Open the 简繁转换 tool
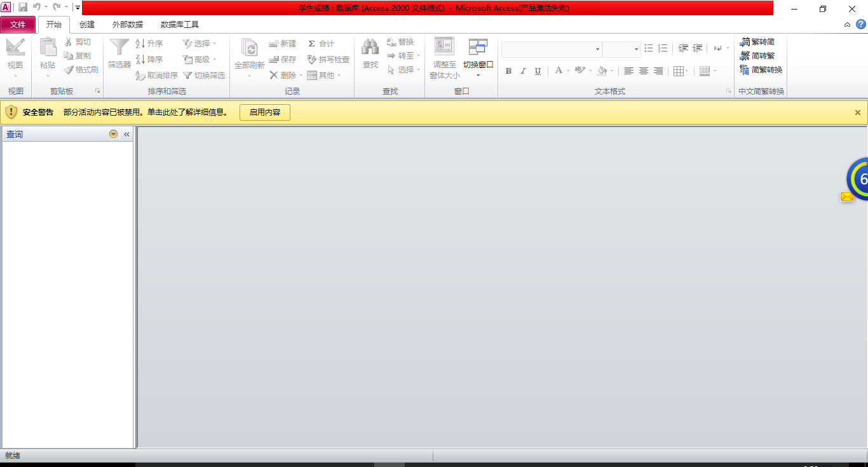This screenshot has height=467, width=868. [x=761, y=70]
